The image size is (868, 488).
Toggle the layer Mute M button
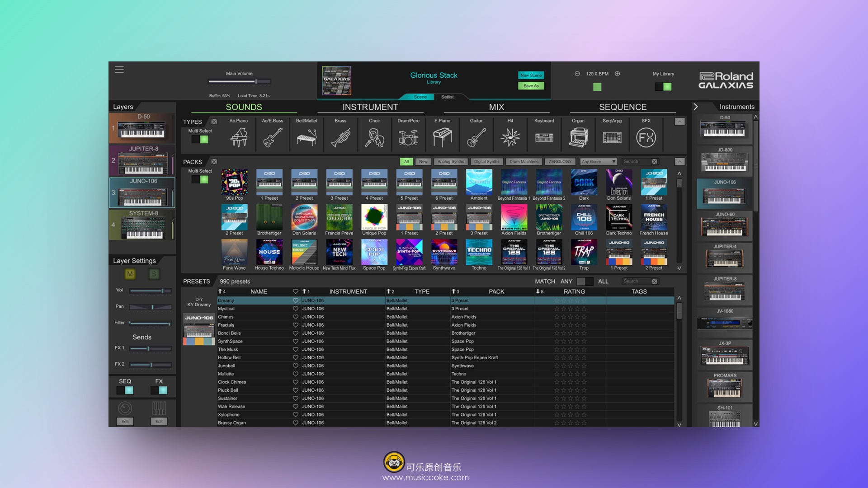point(130,274)
